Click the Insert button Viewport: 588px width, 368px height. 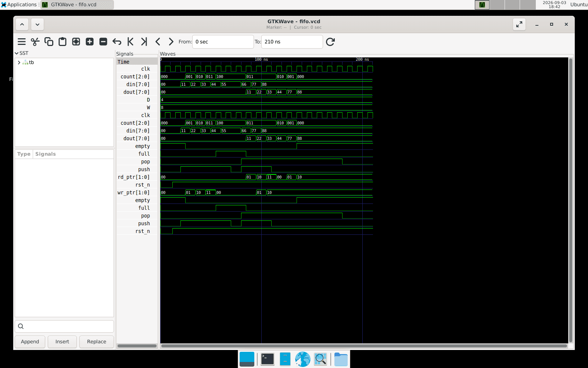point(62,342)
